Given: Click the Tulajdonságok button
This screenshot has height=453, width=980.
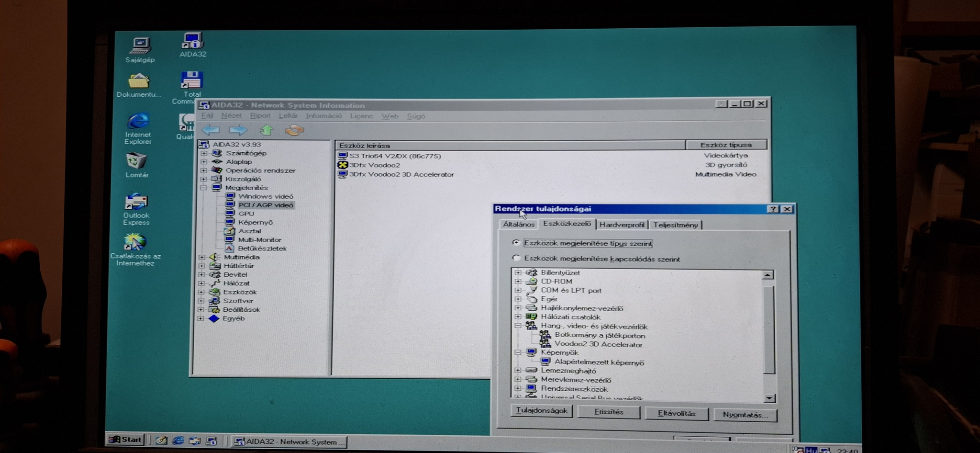Looking at the screenshot, I should tap(542, 411).
